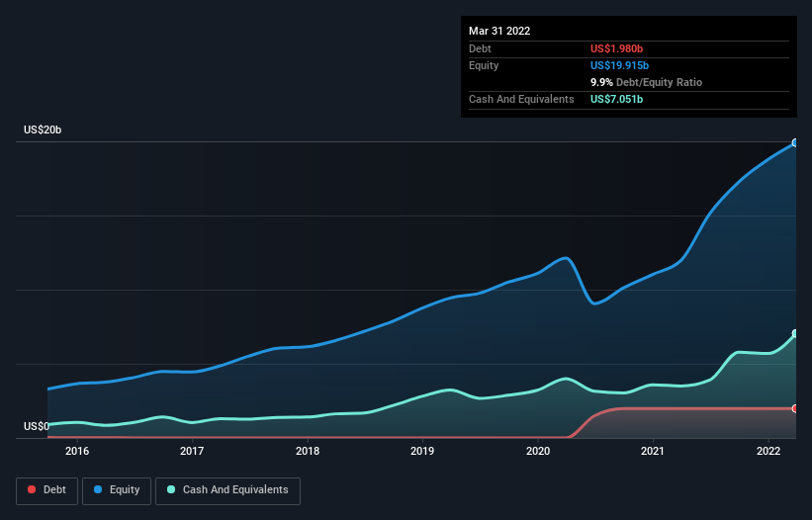
Task: Click the 2020 x-axis label
Action: point(538,451)
